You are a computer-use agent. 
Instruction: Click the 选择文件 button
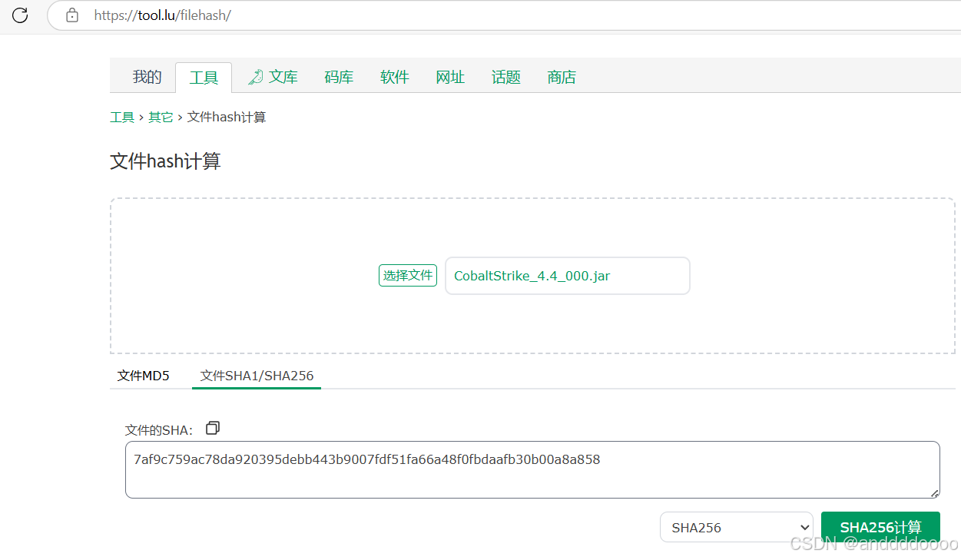click(x=408, y=275)
